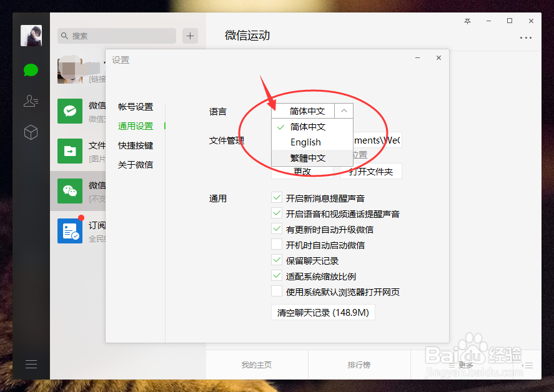
Task: Minimize the main WeChat window
Action: click(488, 21)
